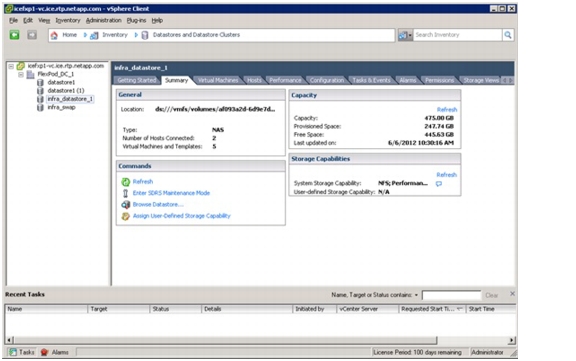Switch to the Getting Started tab
The width and height of the screenshot is (576, 361).
coord(137,80)
